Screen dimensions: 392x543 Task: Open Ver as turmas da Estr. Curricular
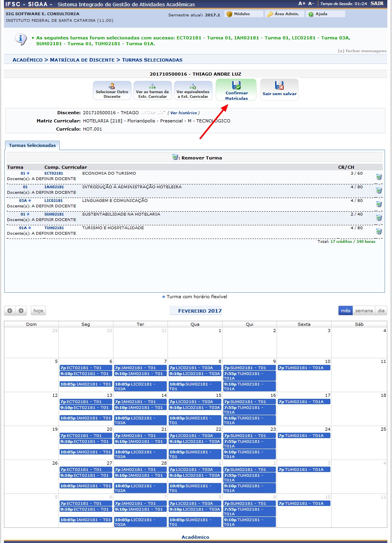pos(152,90)
